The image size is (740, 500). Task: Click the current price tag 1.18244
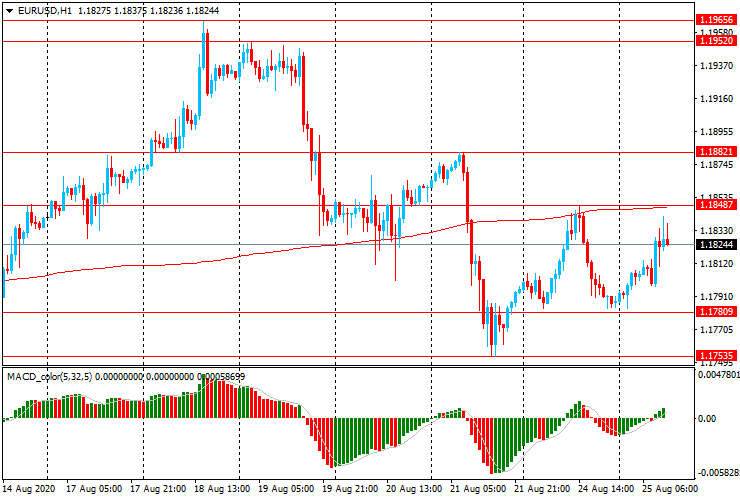pos(716,245)
